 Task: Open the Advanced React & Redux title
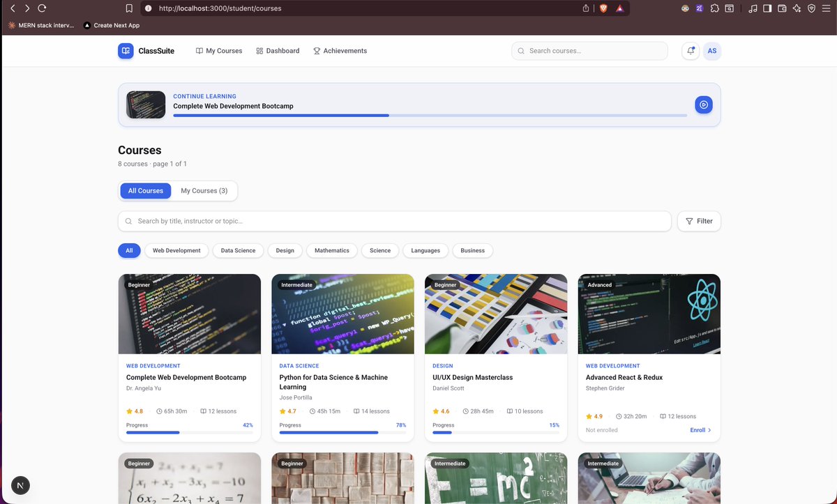(x=624, y=377)
